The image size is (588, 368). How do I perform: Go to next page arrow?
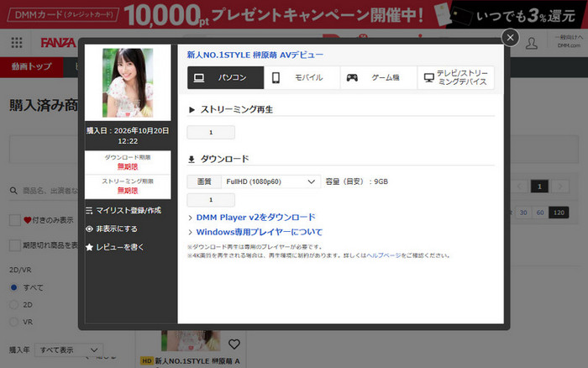(560, 187)
